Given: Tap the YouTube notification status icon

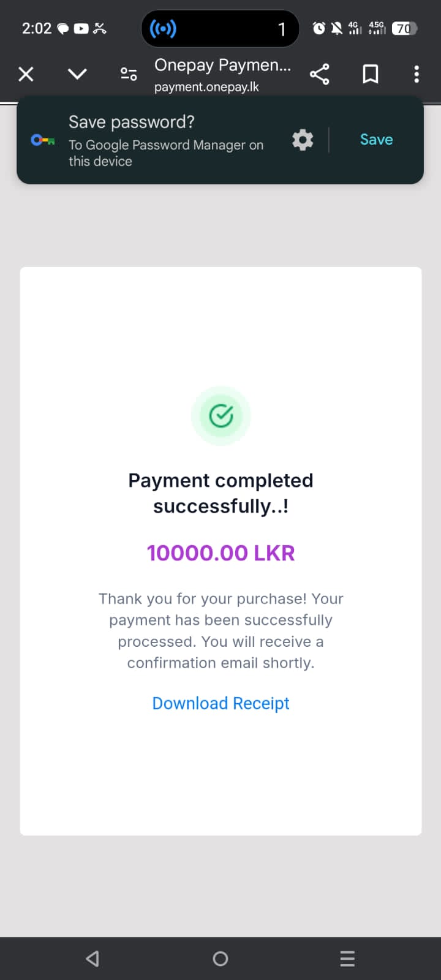Looking at the screenshot, I should pyautogui.click(x=81, y=28).
